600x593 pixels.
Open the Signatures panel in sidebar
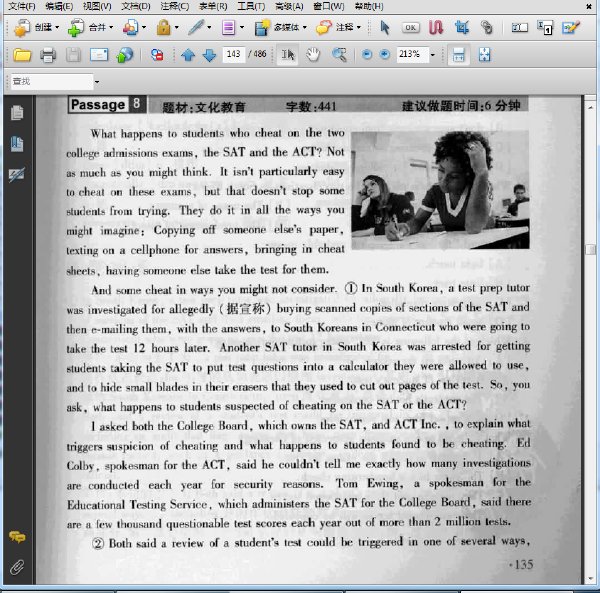click(17, 175)
